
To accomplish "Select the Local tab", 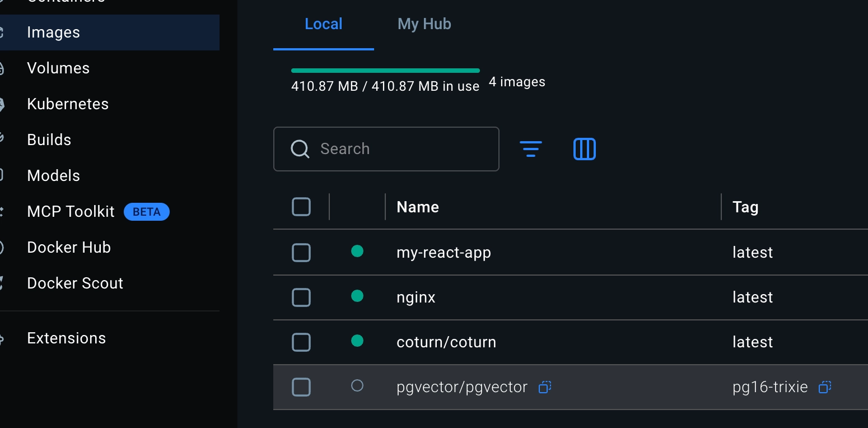I will 323,24.
